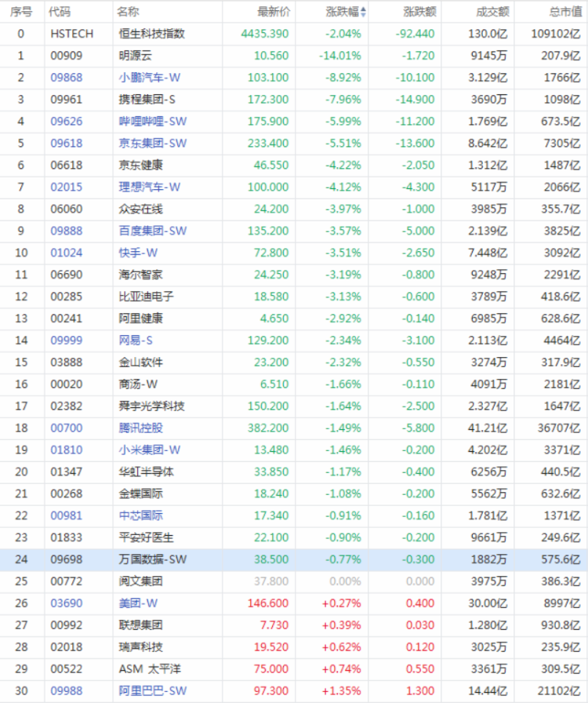Open 京东集团-SW stock link
The width and height of the screenshot is (588, 703).
coord(152,144)
